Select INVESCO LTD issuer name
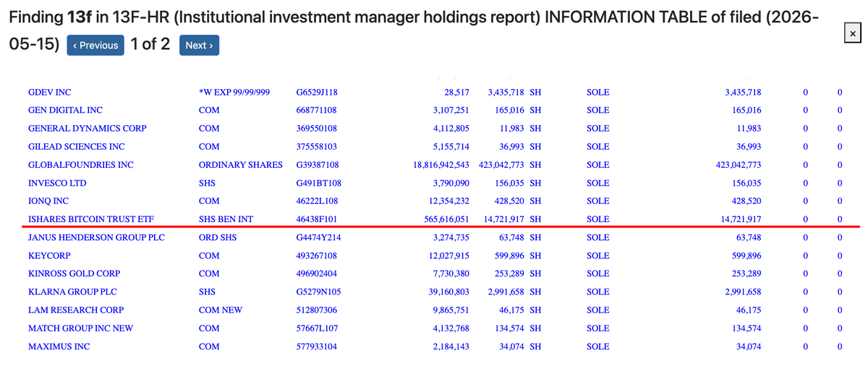 pos(57,184)
